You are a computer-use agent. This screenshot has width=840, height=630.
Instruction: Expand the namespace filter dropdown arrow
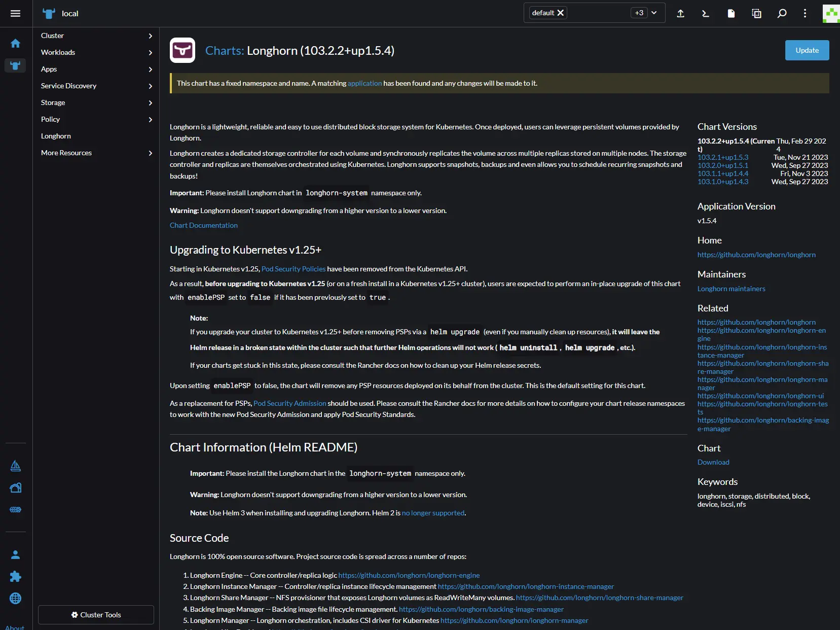pyautogui.click(x=654, y=13)
